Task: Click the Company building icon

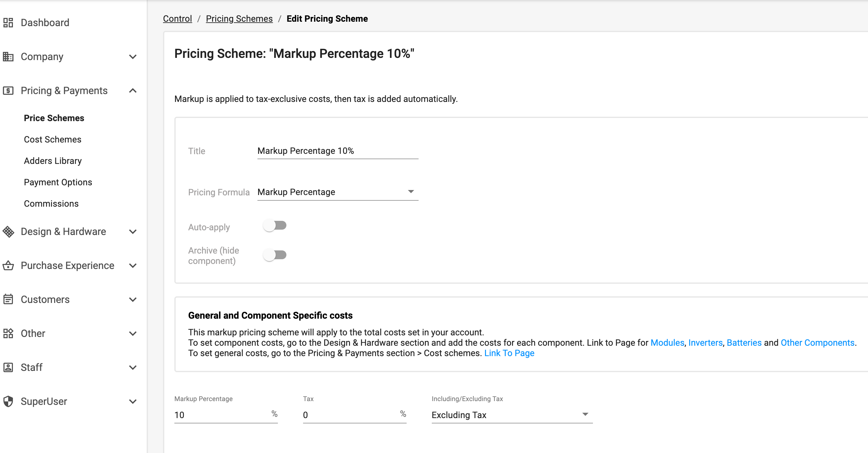Action: 8,57
